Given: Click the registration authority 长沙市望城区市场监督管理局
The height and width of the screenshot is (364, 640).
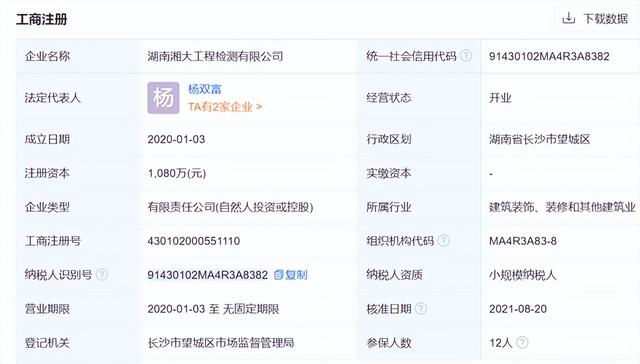Looking at the screenshot, I should (x=221, y=343).
